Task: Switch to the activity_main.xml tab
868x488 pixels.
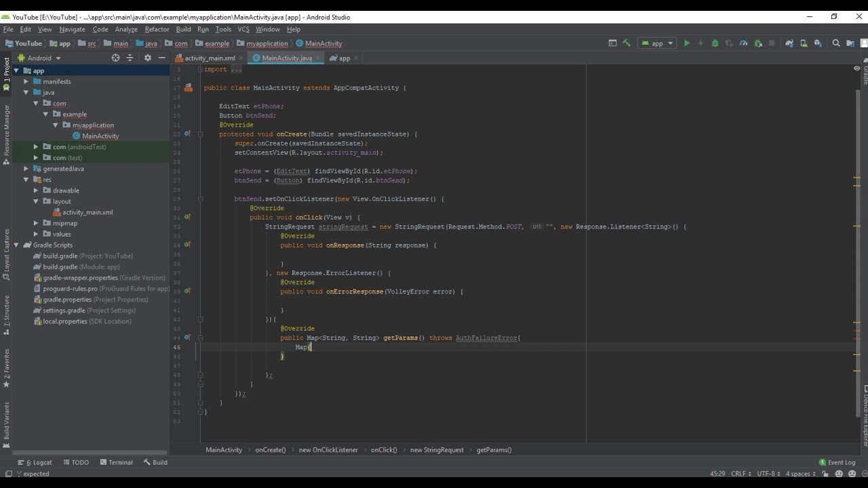Action: coord(210,58)
